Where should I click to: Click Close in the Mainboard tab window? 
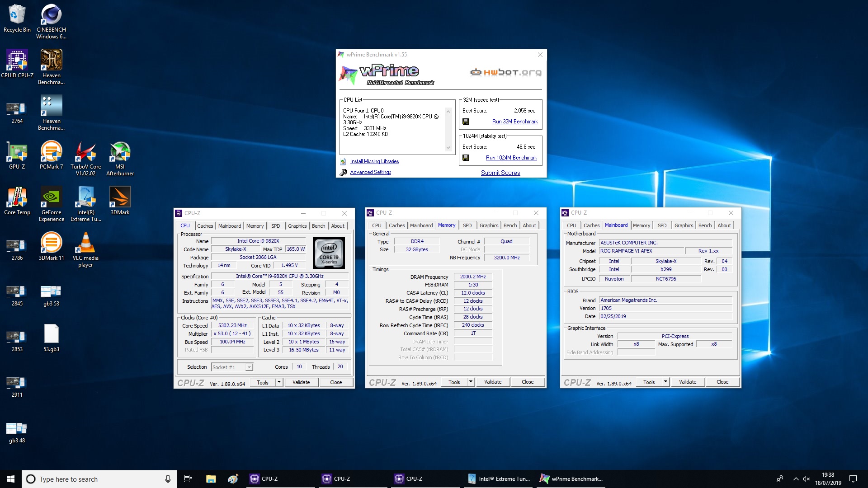tap(722, 382)
